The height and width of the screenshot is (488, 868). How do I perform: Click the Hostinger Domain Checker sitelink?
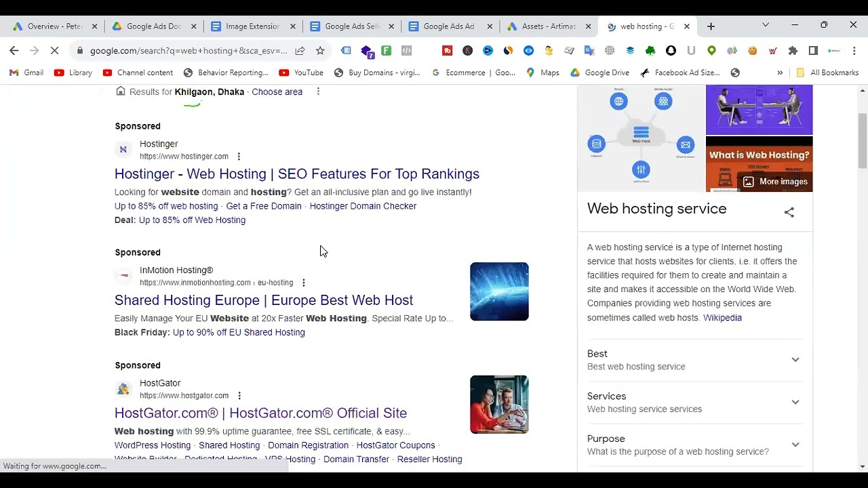click(363, 206)
